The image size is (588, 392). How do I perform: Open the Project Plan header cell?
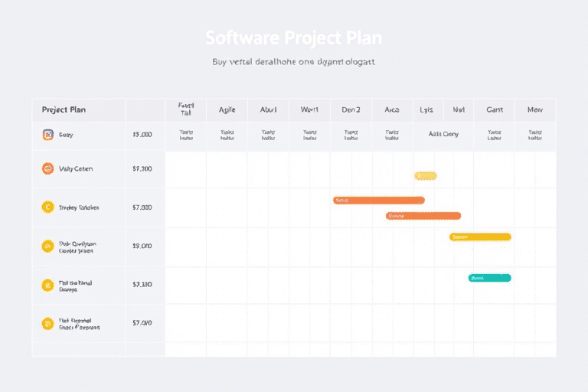coord(64,109)
